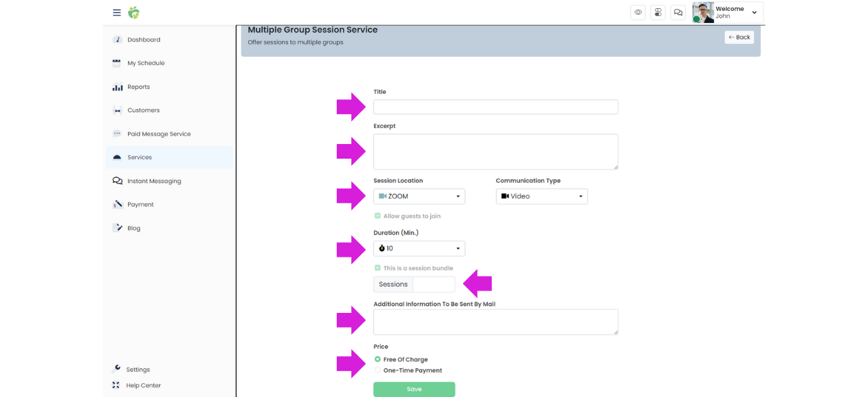Open the chat bubbles icon in header
Viewport: 868px width, 397px height.
(x=679, y=12)
